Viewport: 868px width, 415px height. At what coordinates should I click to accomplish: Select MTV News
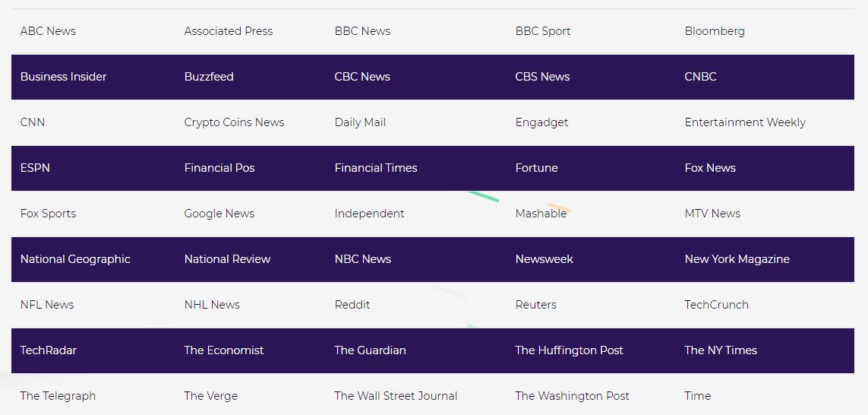[712, 214]
